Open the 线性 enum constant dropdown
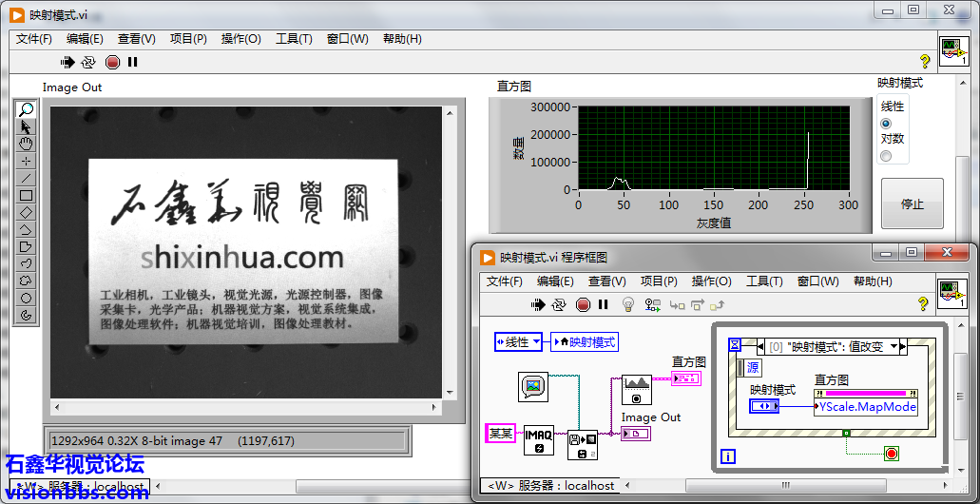This screenshot has width=980, height=504. pos(536,341)
